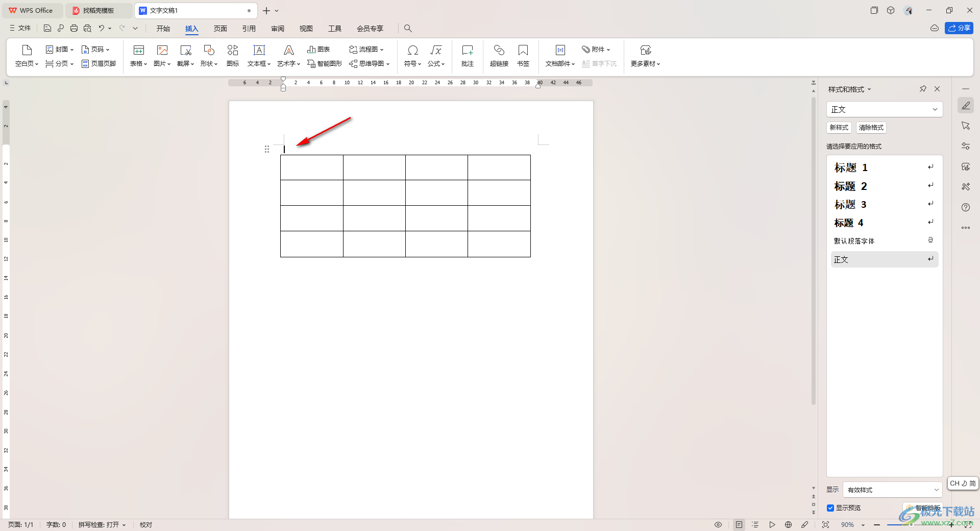The height and width of the screenshot is (531, 980).
Task: Toggle the 显示预览 checkbox
Action: coord(830,508)
